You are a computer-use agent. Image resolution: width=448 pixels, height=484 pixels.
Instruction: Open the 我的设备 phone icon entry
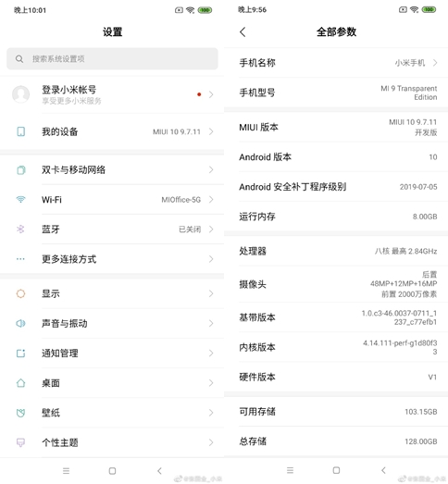click(x=20, y=131)
